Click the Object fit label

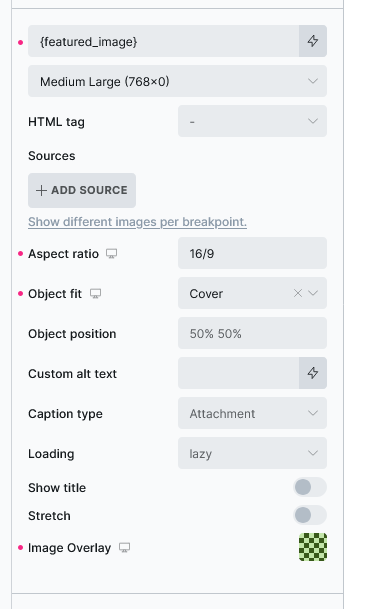(55, 294)
